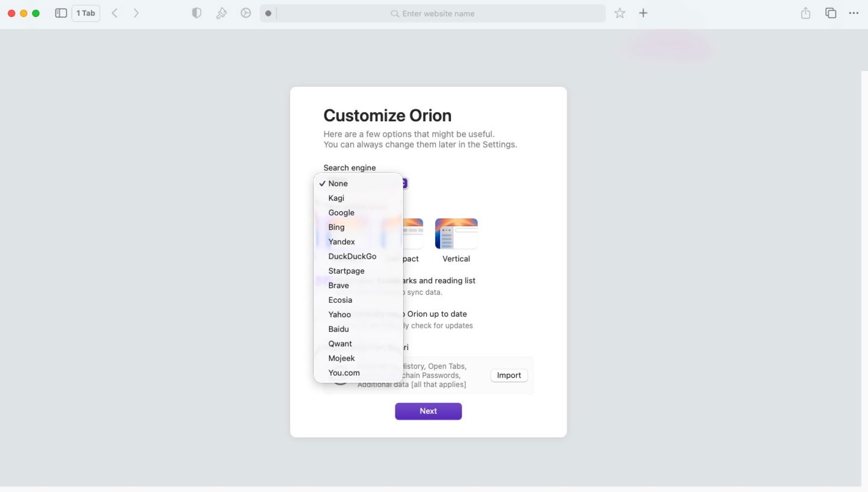Choose Bing as search engine
868x492 pixels.
pos(358,227)
